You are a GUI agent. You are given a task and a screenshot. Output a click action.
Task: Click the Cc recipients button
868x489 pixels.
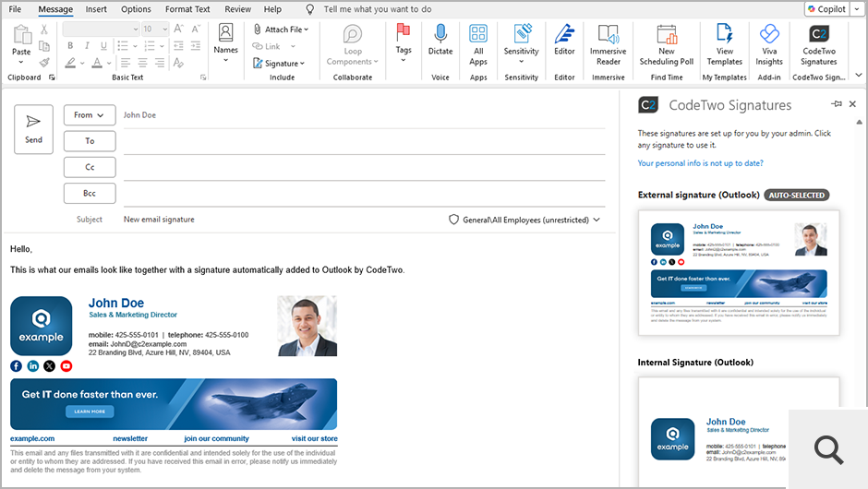click(90, 167)
